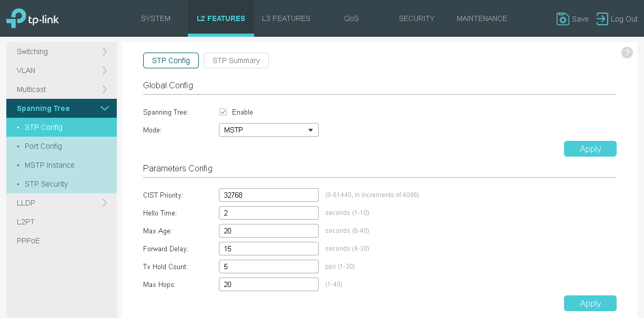
Task: Collapse the Spanning Tree menu chevron
Action: (x=105, y=108)
